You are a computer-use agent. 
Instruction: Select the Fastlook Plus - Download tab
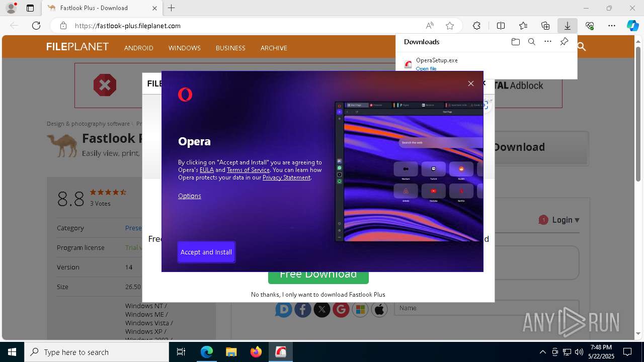tap(102, 8)
